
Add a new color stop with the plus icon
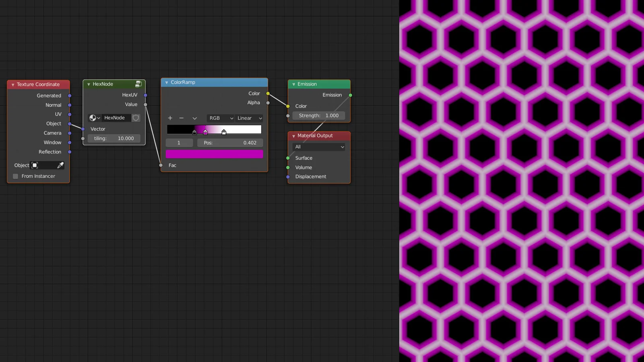pos(170,118)
